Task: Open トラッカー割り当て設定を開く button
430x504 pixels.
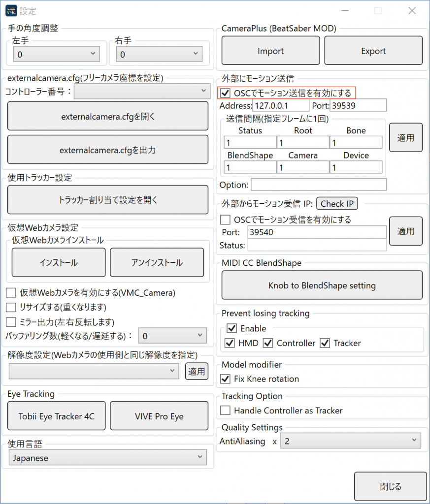Action: (108, 200)
